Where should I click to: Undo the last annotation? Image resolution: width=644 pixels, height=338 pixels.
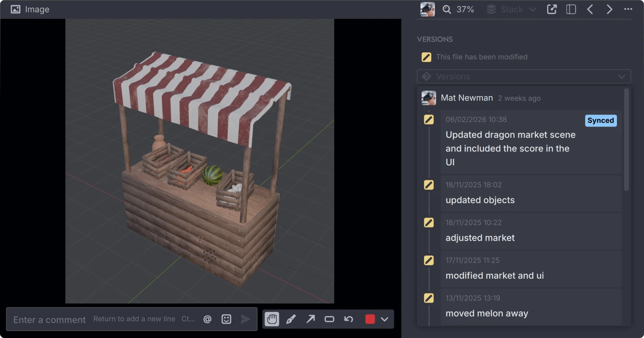click(348, 319)
